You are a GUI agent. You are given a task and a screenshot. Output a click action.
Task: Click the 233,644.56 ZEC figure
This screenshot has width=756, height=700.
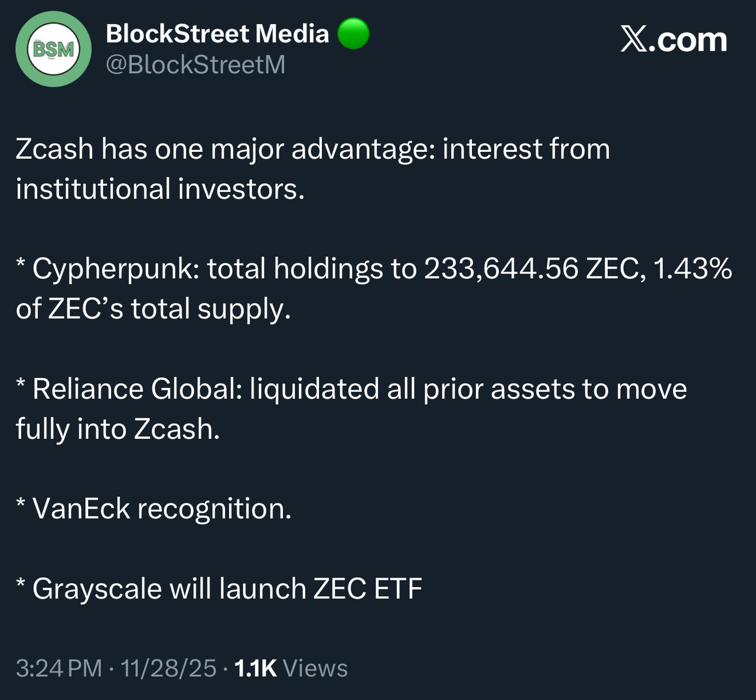click(532, 269)
